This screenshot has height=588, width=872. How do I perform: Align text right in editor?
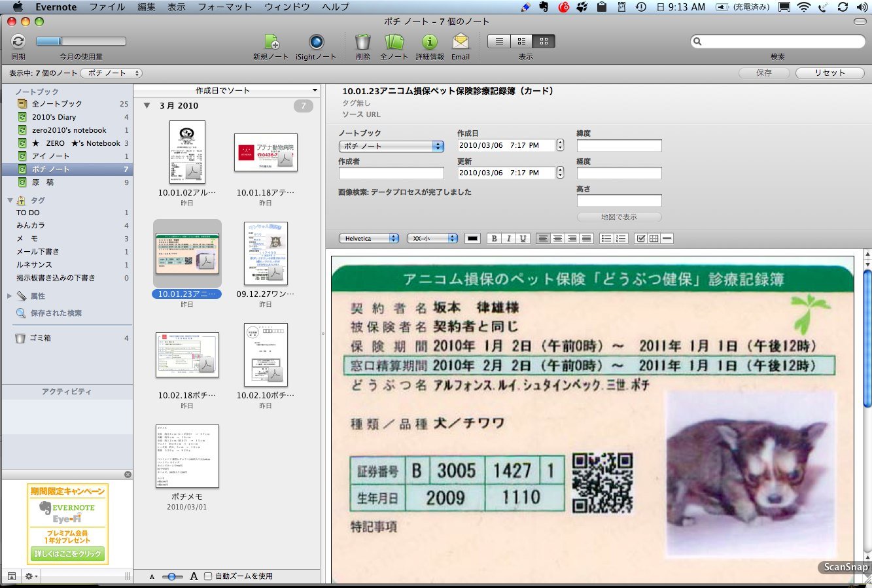[x=572, y=239]
